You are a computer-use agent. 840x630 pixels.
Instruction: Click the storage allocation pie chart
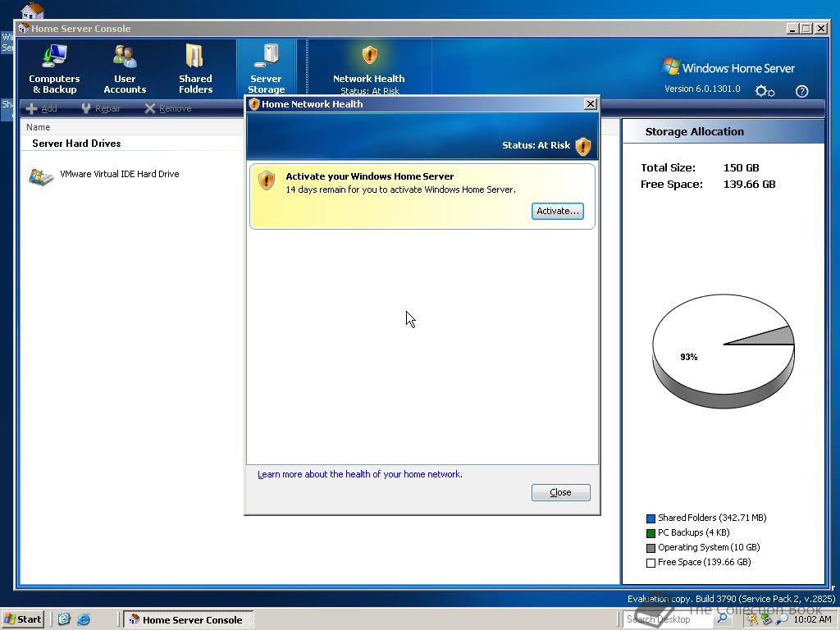tap(724, 351)
